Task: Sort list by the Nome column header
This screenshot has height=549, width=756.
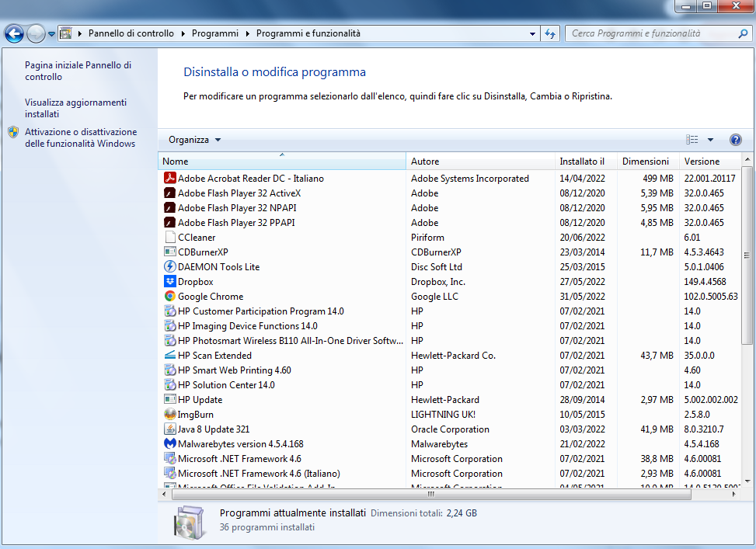Action: coord(281,162)
